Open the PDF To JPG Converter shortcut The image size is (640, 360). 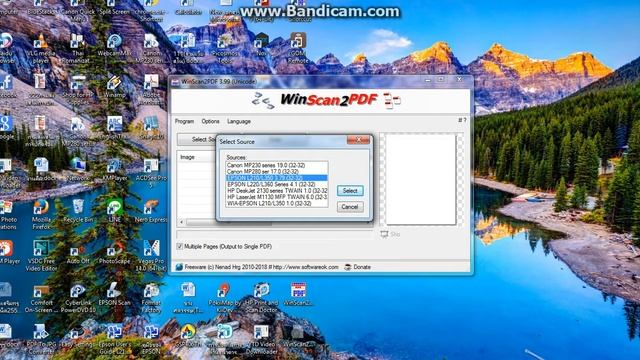click(x=41, y=340)
